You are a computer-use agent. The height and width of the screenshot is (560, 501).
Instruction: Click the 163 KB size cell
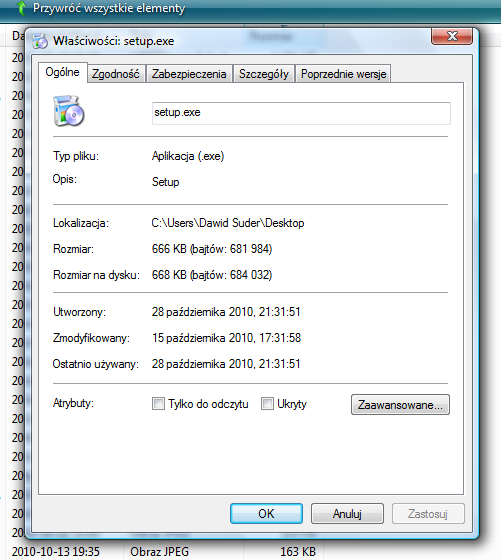(x=298, y=551)
